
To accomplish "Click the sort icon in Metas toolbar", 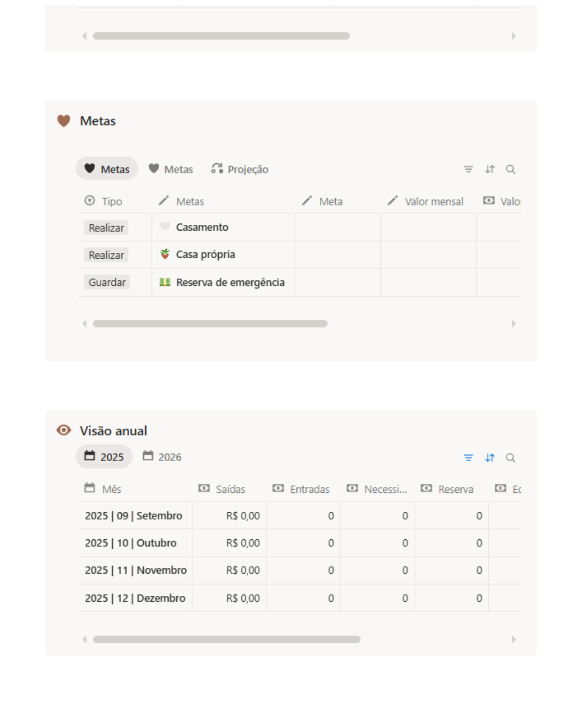I will (x=489, y=169).
